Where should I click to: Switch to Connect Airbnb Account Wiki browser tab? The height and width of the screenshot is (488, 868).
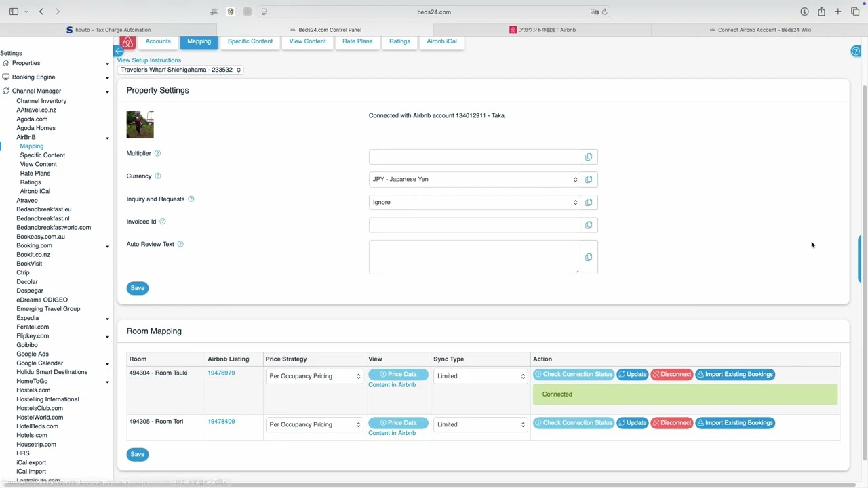pyautogui.click(x=759, y=30)
